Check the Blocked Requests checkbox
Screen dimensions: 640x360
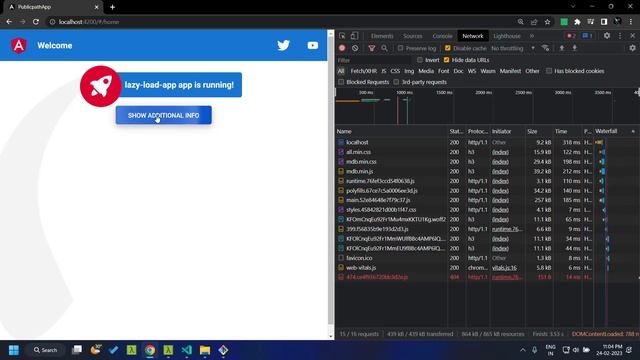[x=341, y=82]
